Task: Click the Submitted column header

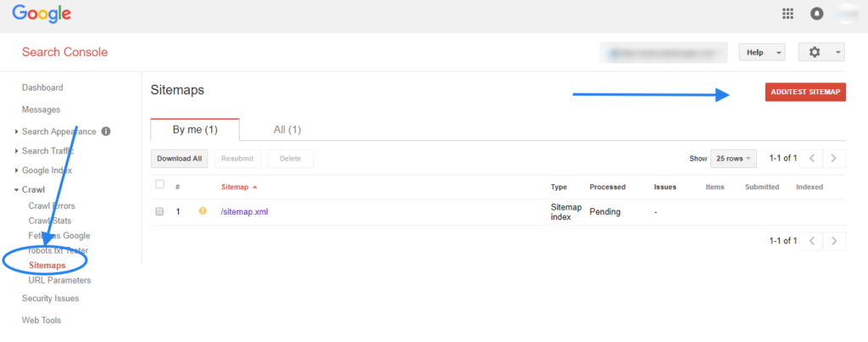Action: coord(762,187)
